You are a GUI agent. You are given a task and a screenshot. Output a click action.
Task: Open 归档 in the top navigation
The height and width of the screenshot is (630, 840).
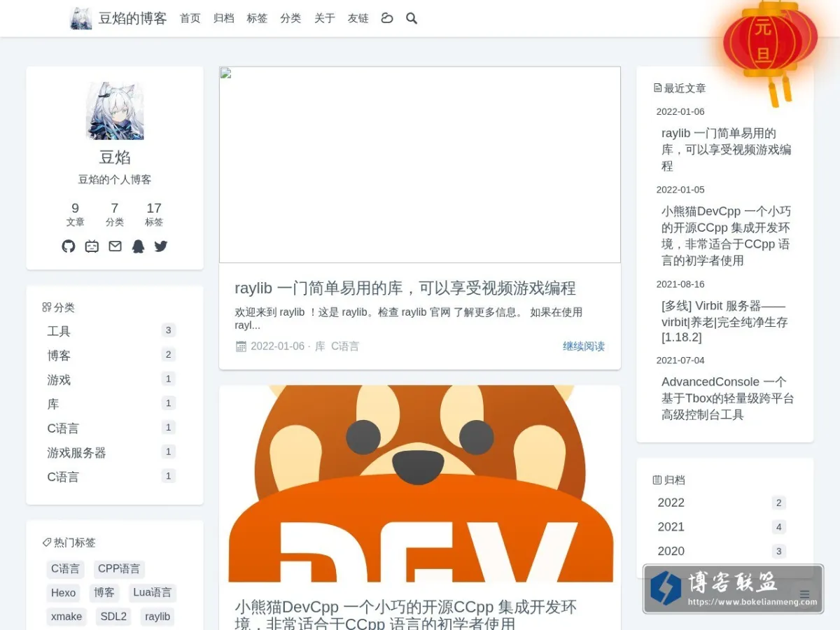(x=224, y=18)
